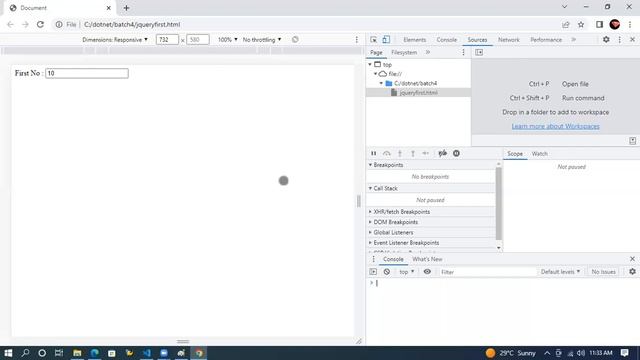Show more navigator tabs chevron
640x360 pixels.
click(428, 52)
